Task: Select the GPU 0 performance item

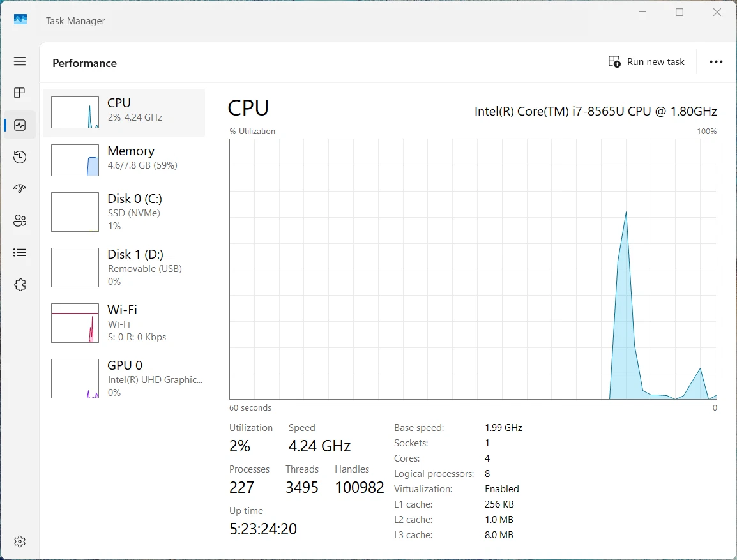Action: [x=124, y=378]
